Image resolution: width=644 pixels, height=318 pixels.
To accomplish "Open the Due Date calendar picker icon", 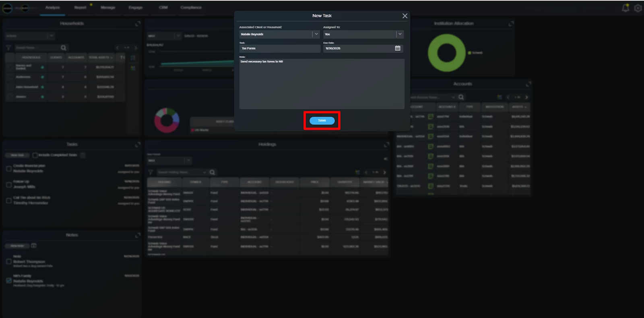I will (x=398, y=48).
